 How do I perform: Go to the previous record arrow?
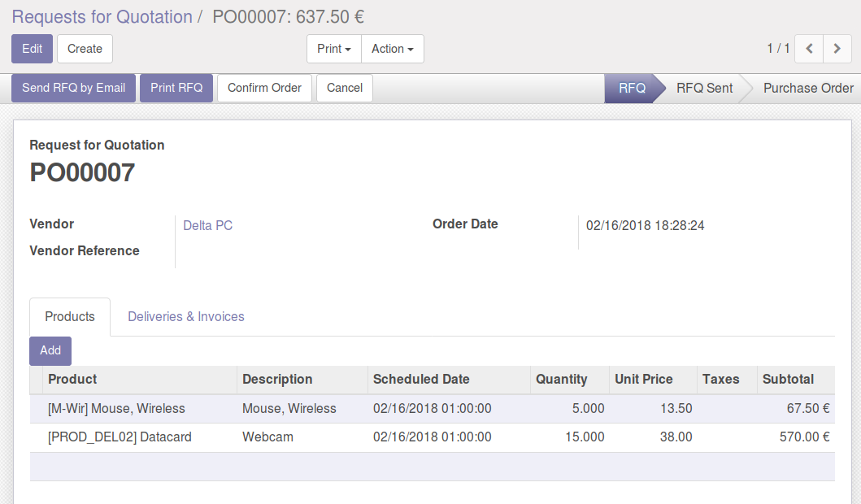[809, 49]
